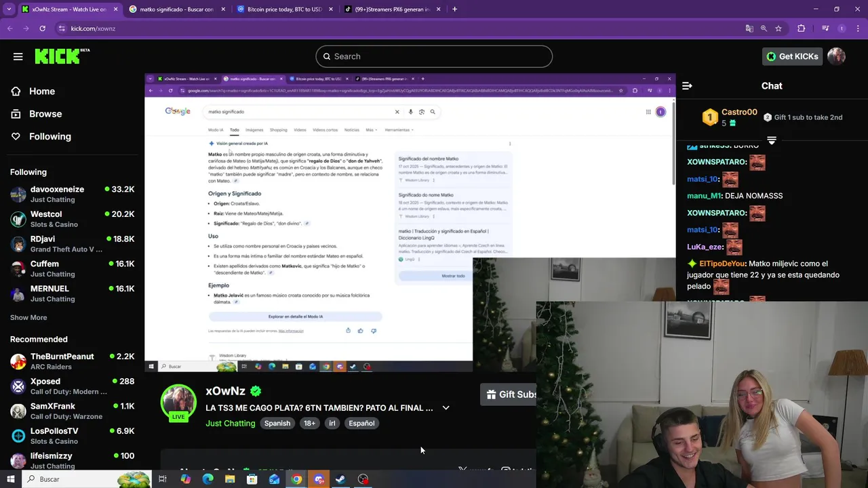Select the Spanish tag
The width and height of the screenshot is (868, 488).
(x=277, y=423)
